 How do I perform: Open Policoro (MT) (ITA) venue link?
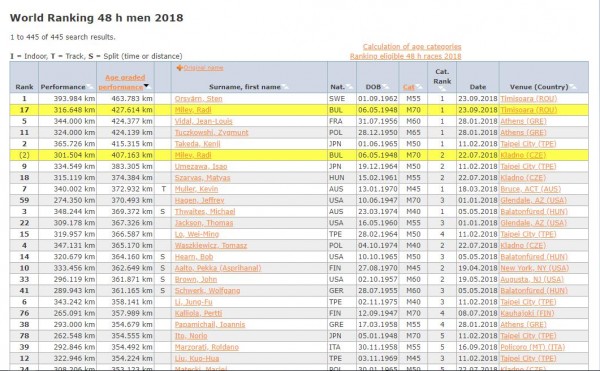(x=532, y=347)
